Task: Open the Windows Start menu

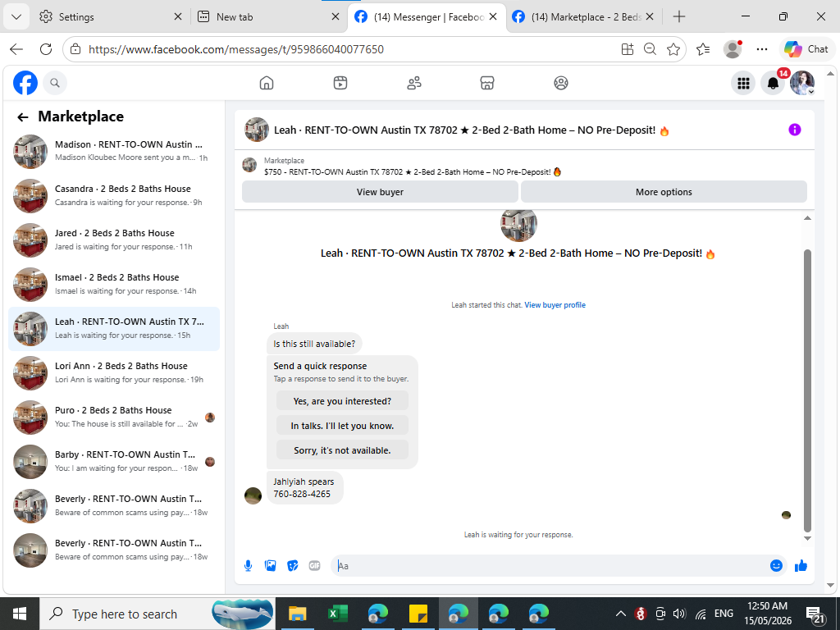Action: click(x=20, y=614)
